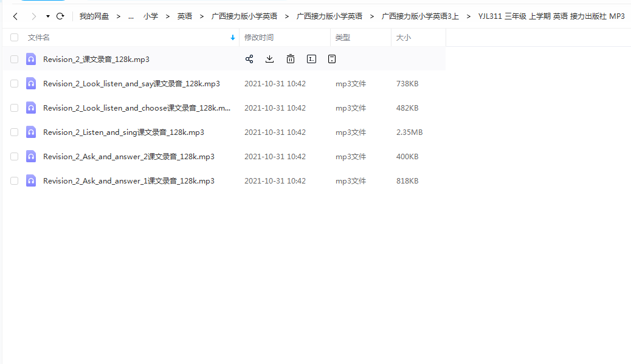Click the 482KB size cell
This screenshot has height=364, width=631.
[407, 108]
